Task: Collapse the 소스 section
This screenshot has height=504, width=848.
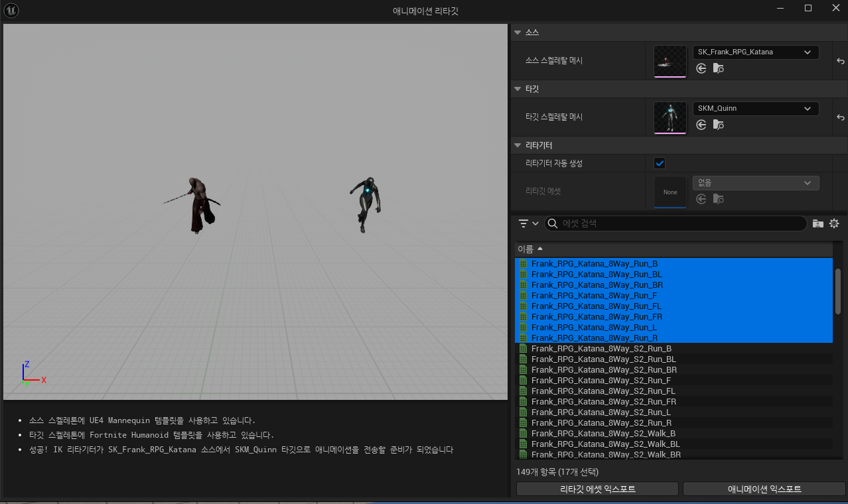Action: pyautogui.click(x=518, y=32)
